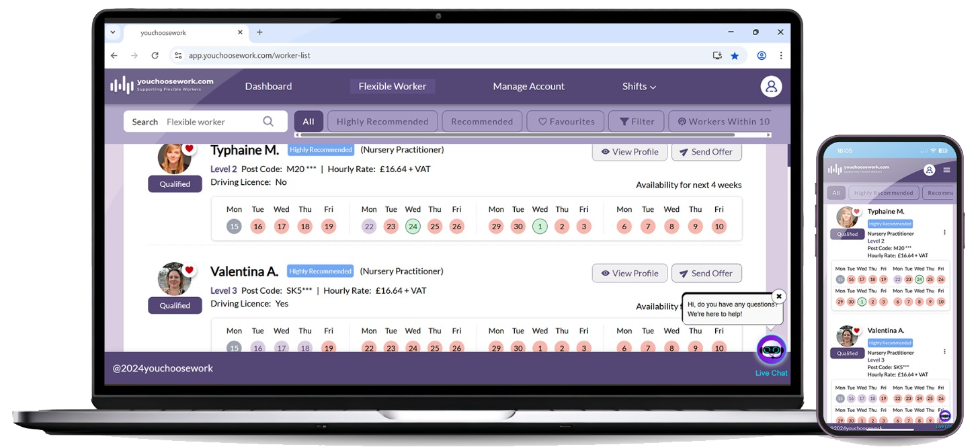Open three-dot options for Valentina A. on phone
Screen dimensions: 980x447
point(944,352)
